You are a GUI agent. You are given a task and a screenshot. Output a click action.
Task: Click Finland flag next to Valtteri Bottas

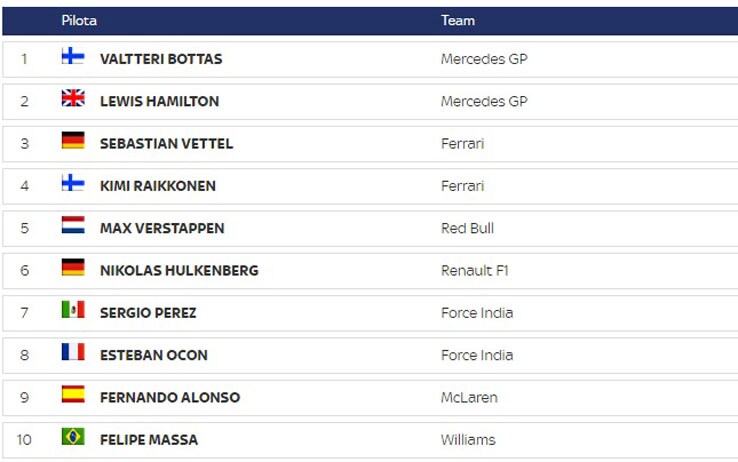point(73,56)
